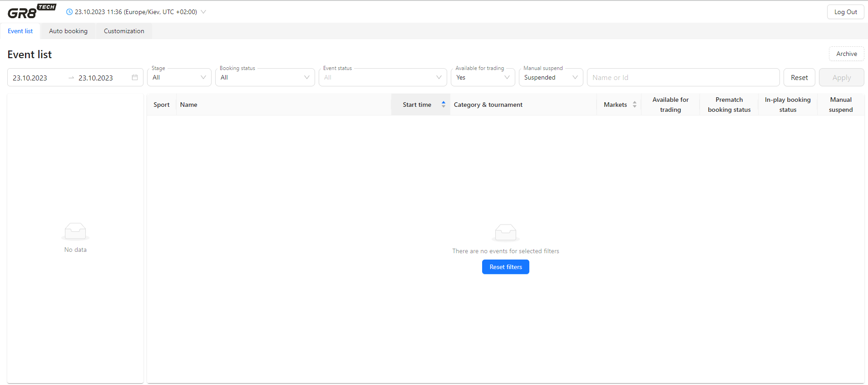Click the clock icon beside the date

[69, 12]
